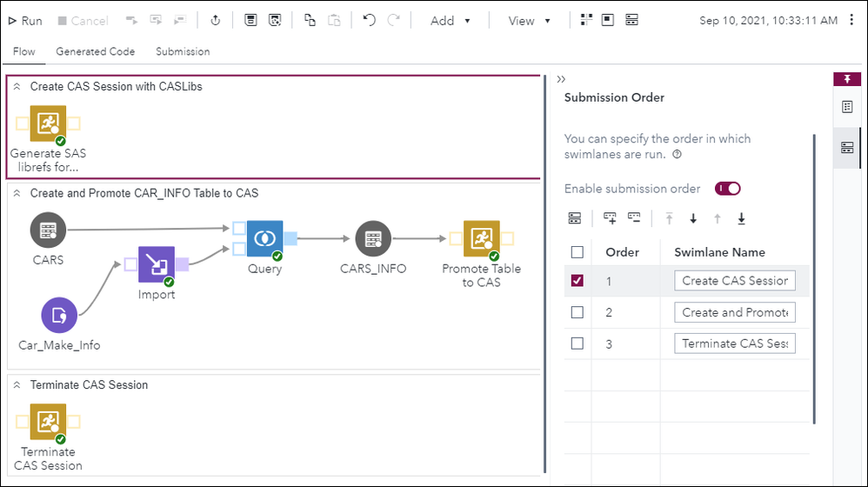
Task: Select the Query node icon
Action: click(264, 238)
